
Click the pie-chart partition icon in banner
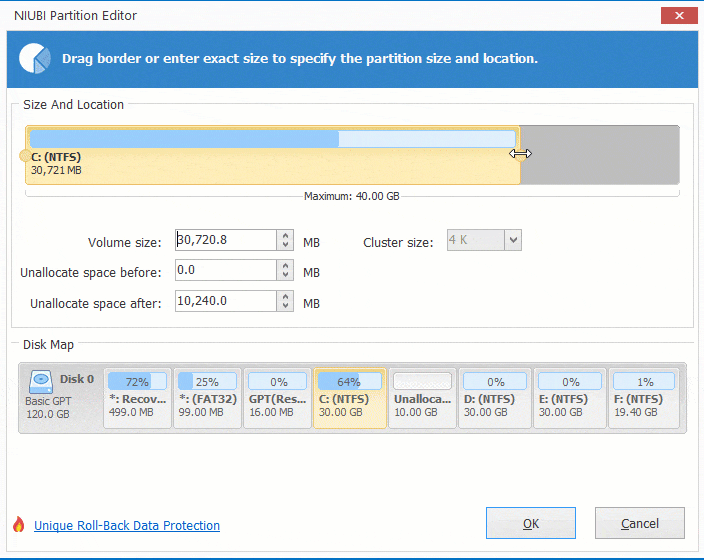click(x=35, y=58)
